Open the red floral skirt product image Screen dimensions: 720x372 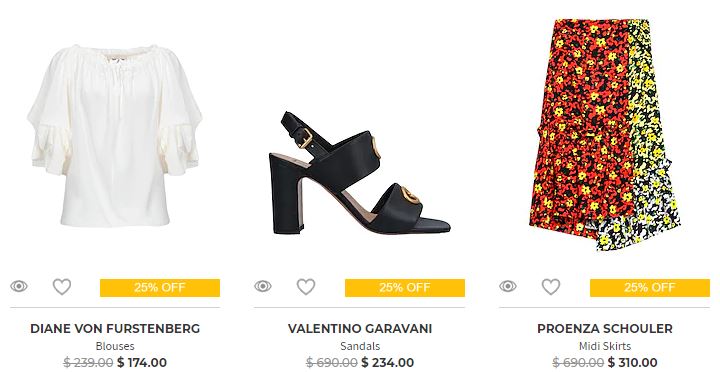tap(604, 135)
